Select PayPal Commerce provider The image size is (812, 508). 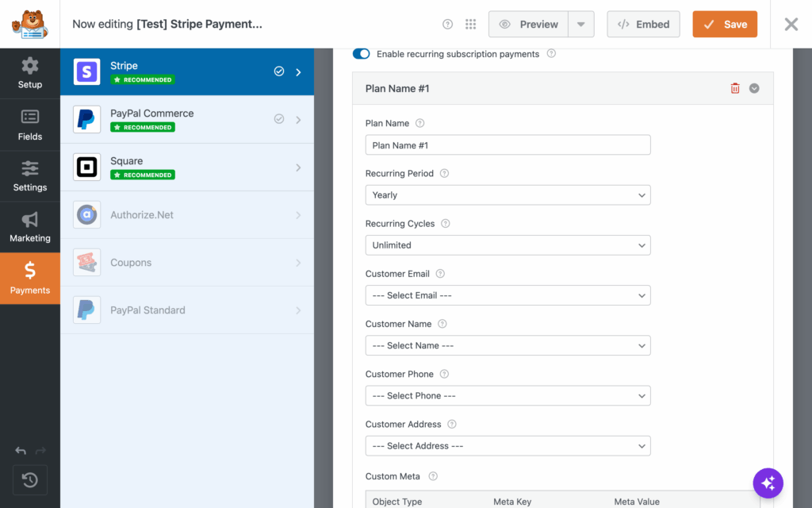(187, 120)
